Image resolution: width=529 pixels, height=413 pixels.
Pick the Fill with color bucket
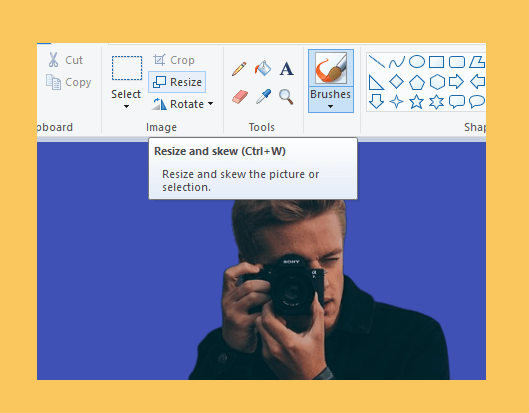263,68
